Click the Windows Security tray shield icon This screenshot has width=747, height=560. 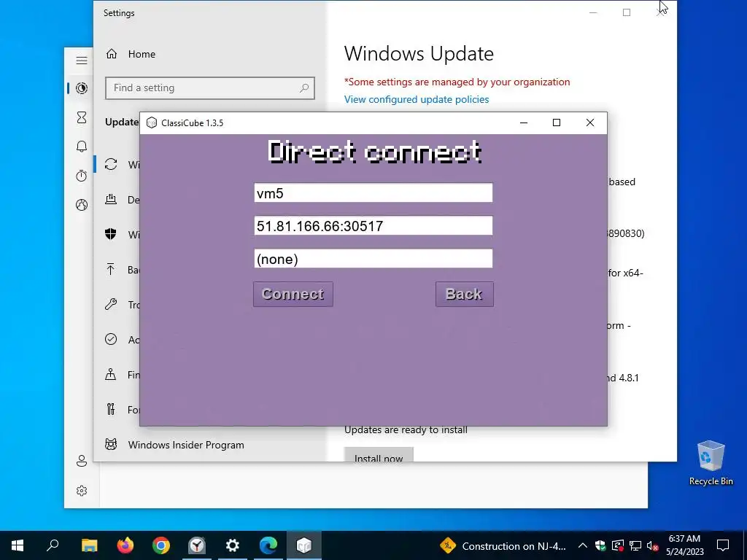600,545
